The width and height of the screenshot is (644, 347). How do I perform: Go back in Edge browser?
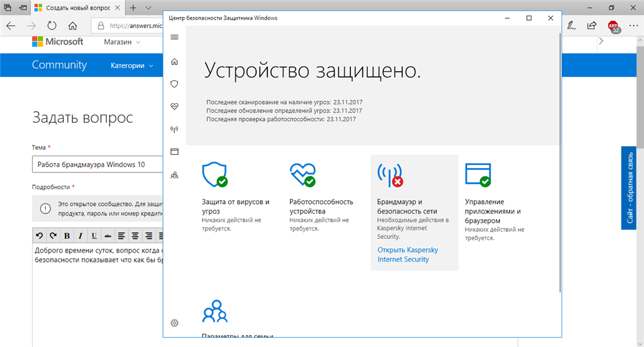click(x=11, y=25)
